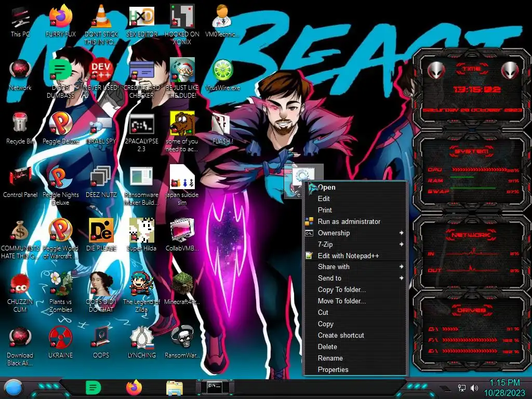Launch Firefox from the taskbar
The image size is (532, 399).
tap(134, 388)
